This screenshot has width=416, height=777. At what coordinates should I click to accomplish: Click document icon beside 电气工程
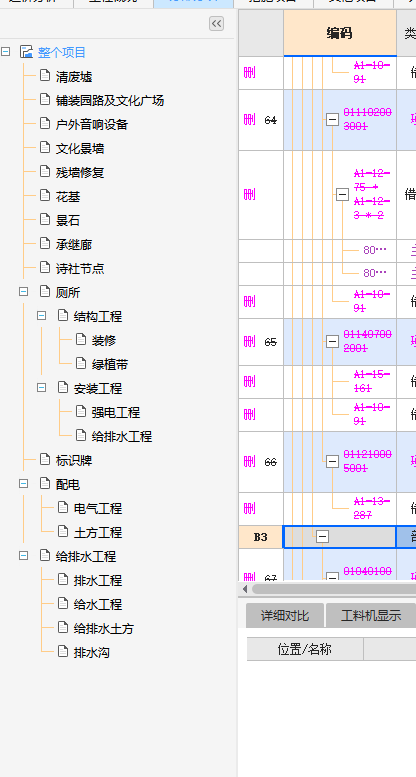tap(63, 507)
